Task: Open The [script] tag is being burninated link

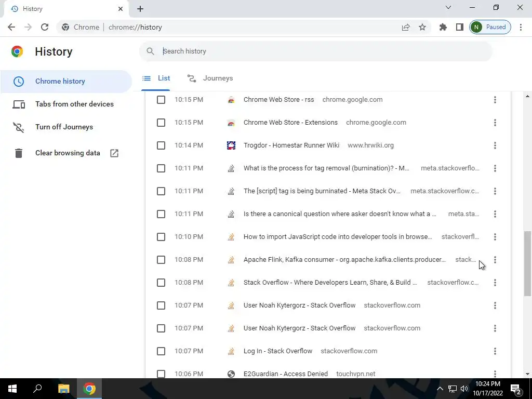Action: pyautogui.click(x=322, y=191)
